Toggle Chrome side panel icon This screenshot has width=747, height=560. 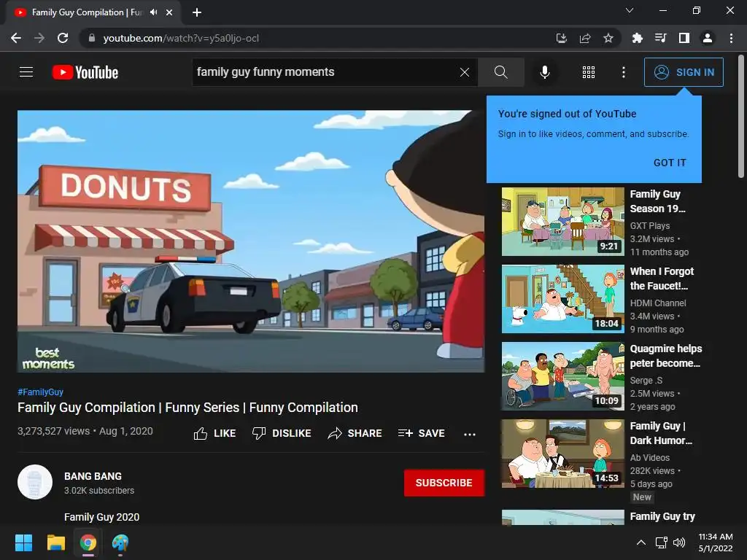[684, 38]
